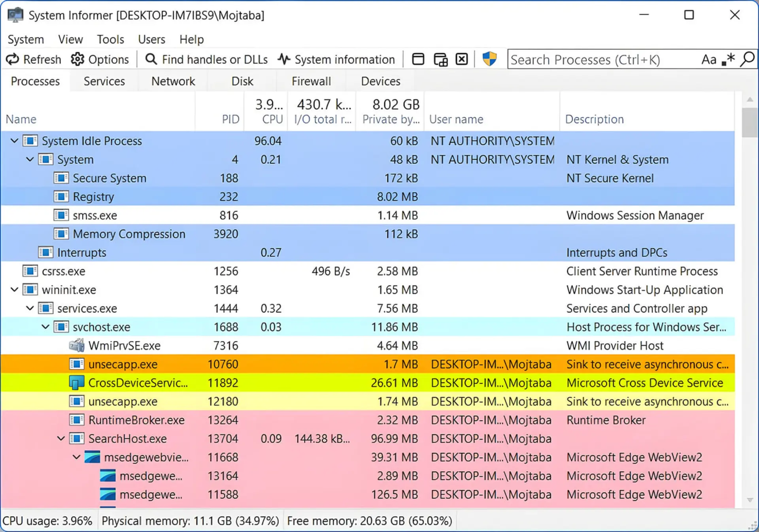Open the Users menu
This screenshot has width=759, height=532.
(x=151, y=39)
